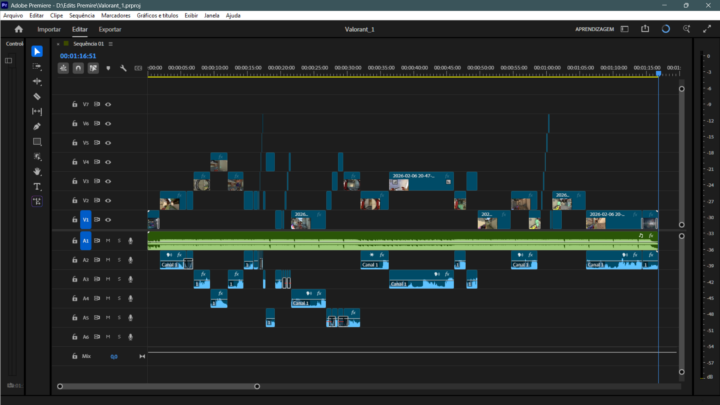The height and width of the screenshot is (405, 720).
Task: Switch to the Exportar tab
Action: pos(110,29)
